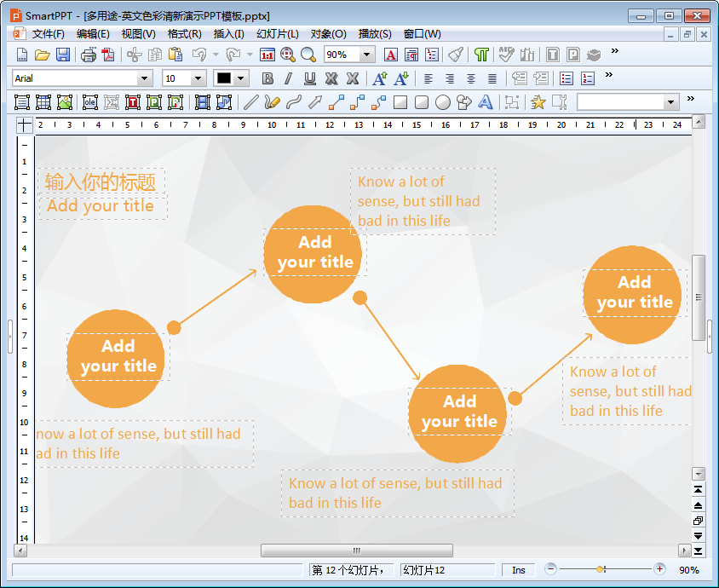Show formatting marks with the green pilcrow icon
This screenshot has height=588, width=719.
[481, 55]
